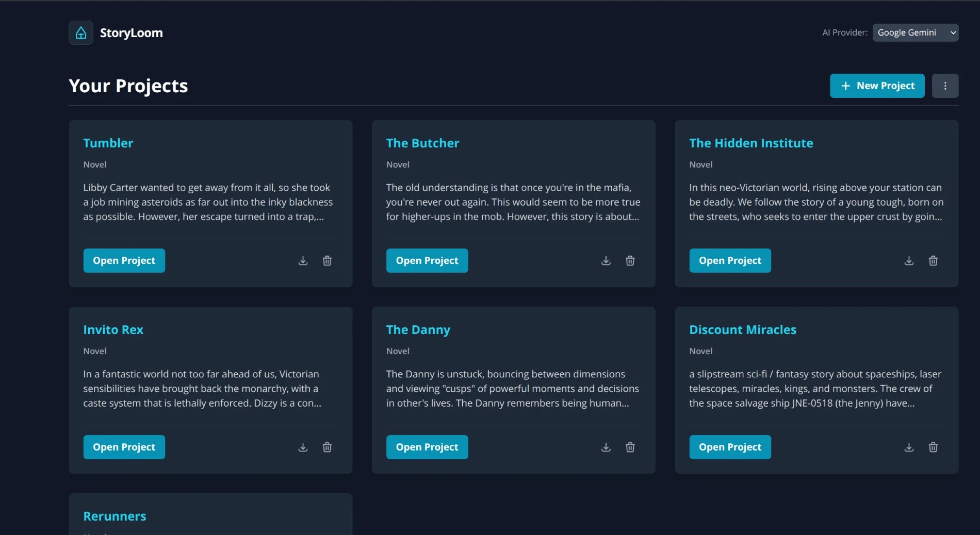This screenshot has width=980, height=535.
Task: Click The Hidden Institute title
Action: (751, 143)
